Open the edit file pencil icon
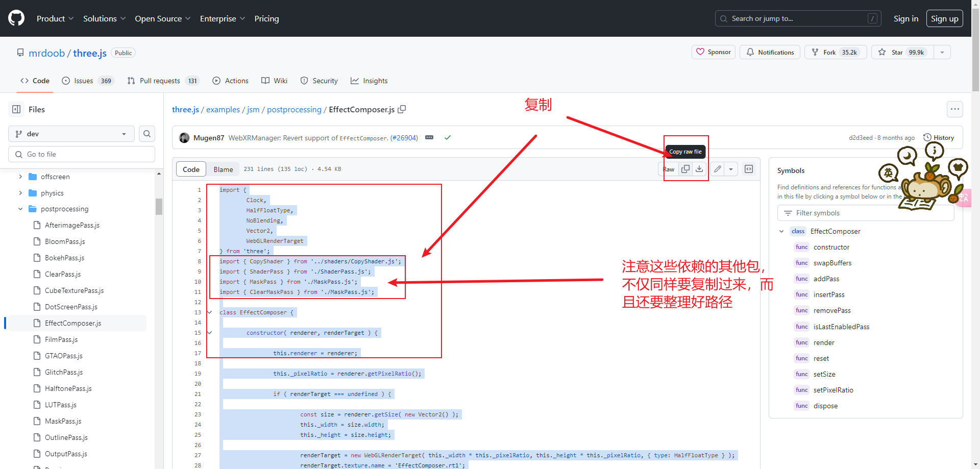Screen dimensions: 980x469 tap(717, 168)
